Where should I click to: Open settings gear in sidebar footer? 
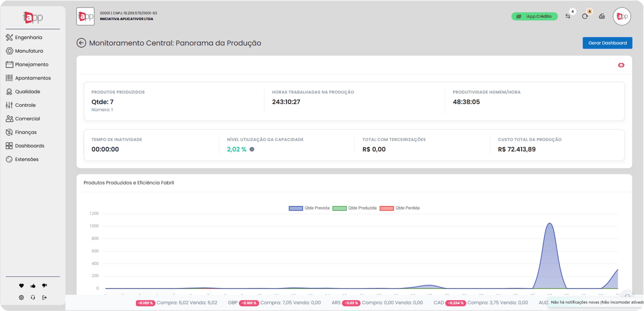pyautogui.click(x=21, y=297)
